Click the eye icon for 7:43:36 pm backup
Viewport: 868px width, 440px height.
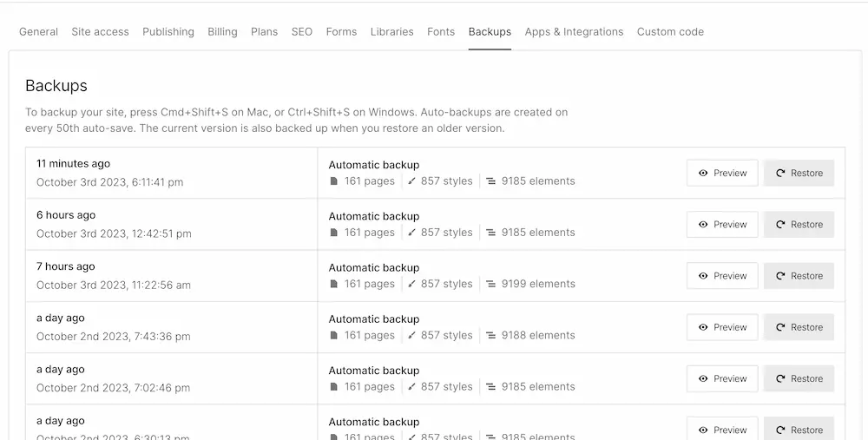point(703,327)
